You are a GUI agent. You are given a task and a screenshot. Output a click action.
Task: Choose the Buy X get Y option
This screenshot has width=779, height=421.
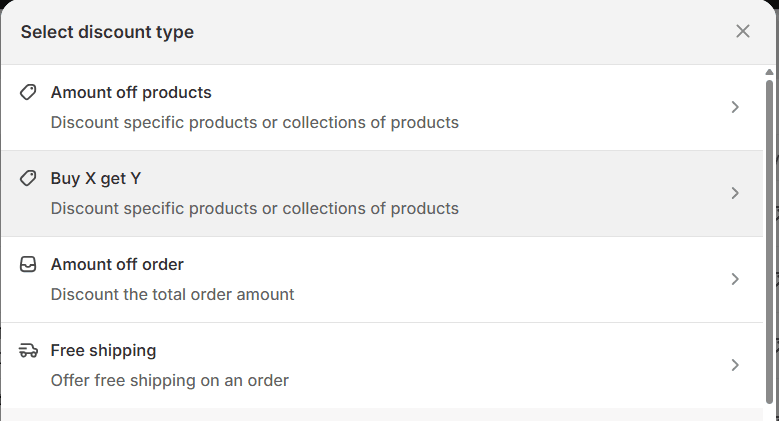96,178
